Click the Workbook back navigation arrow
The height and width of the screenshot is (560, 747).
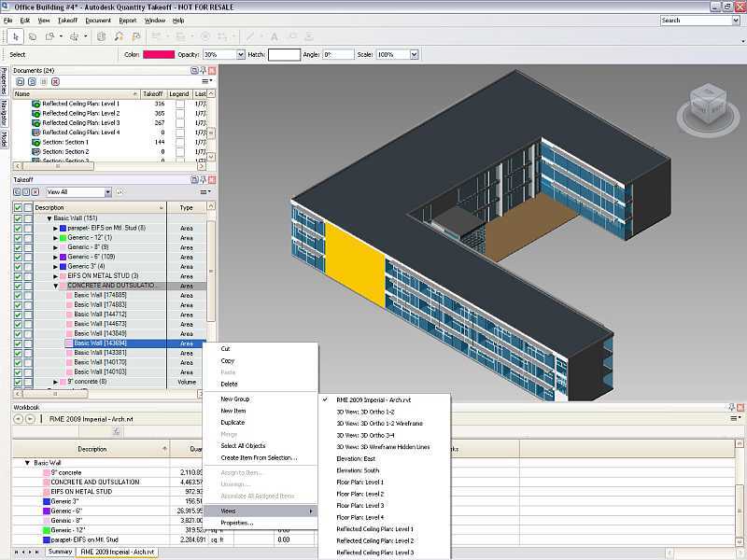[x=19, y=419]
